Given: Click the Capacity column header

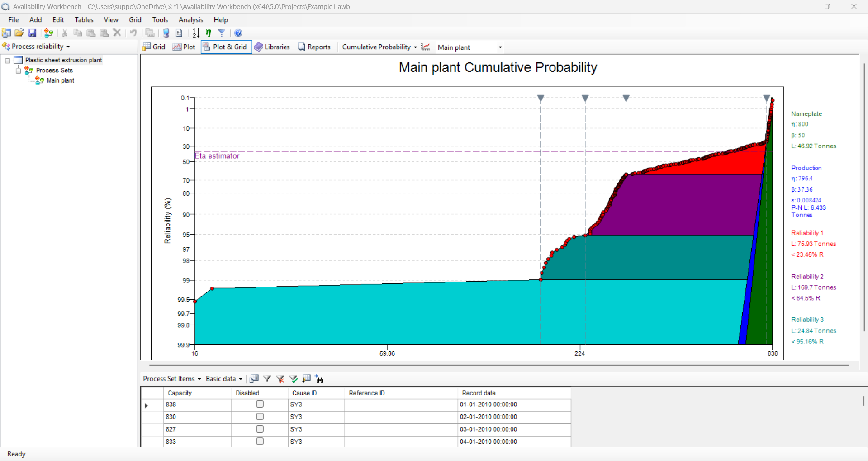Looking at the screenshot, I should point(198,393).
